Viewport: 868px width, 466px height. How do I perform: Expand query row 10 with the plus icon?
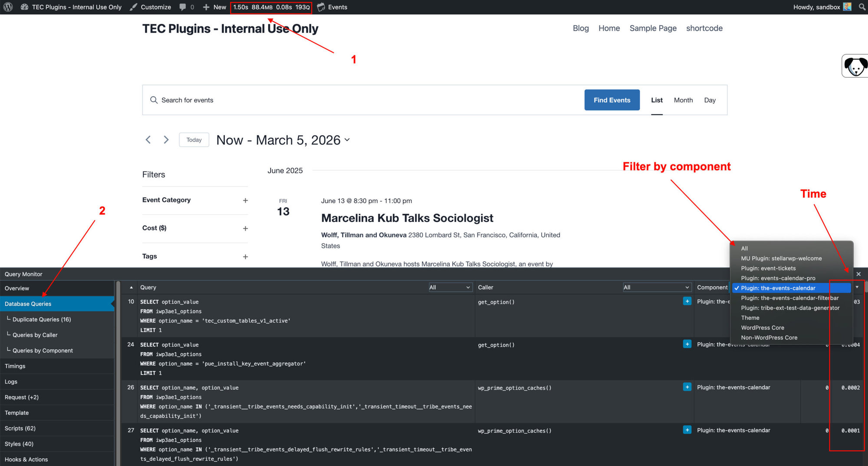687,301
